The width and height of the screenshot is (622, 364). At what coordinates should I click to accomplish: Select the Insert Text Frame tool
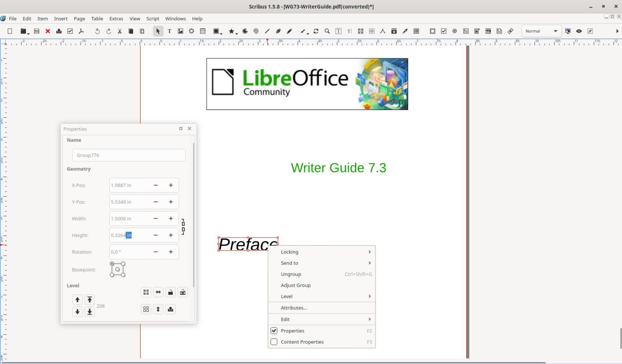pos(169,31)
